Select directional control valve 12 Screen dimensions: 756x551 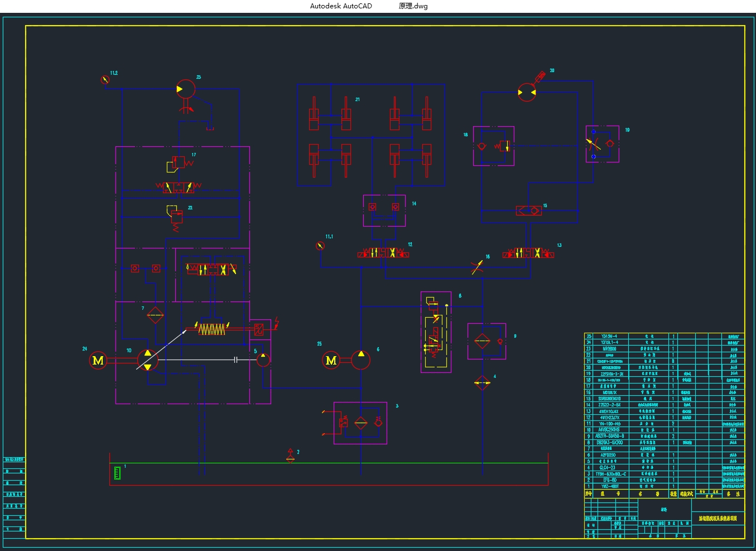point(383,253)
